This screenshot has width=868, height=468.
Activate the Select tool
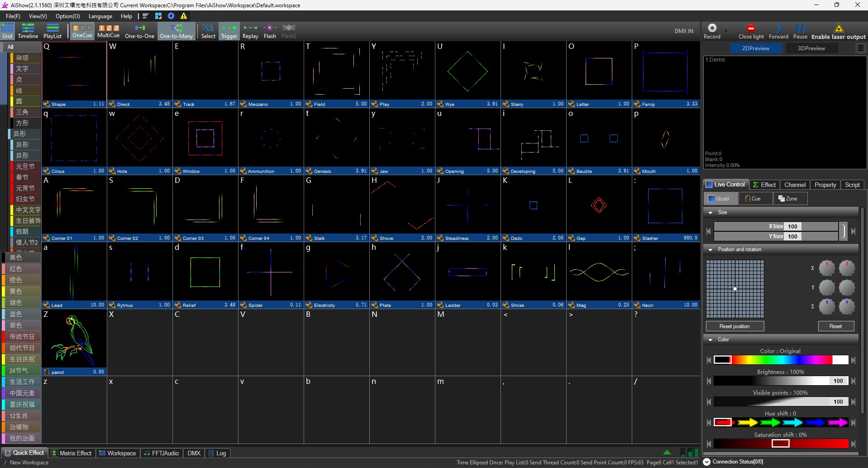[208, 31]
